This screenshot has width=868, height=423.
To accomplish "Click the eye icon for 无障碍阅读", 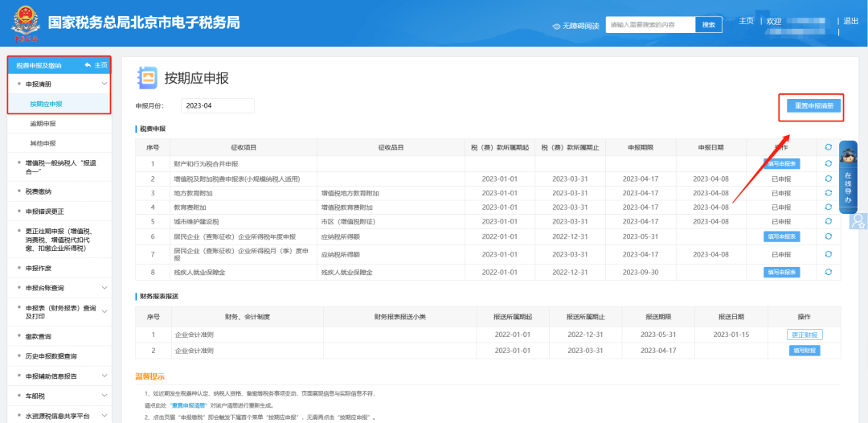I will (557, 26).
